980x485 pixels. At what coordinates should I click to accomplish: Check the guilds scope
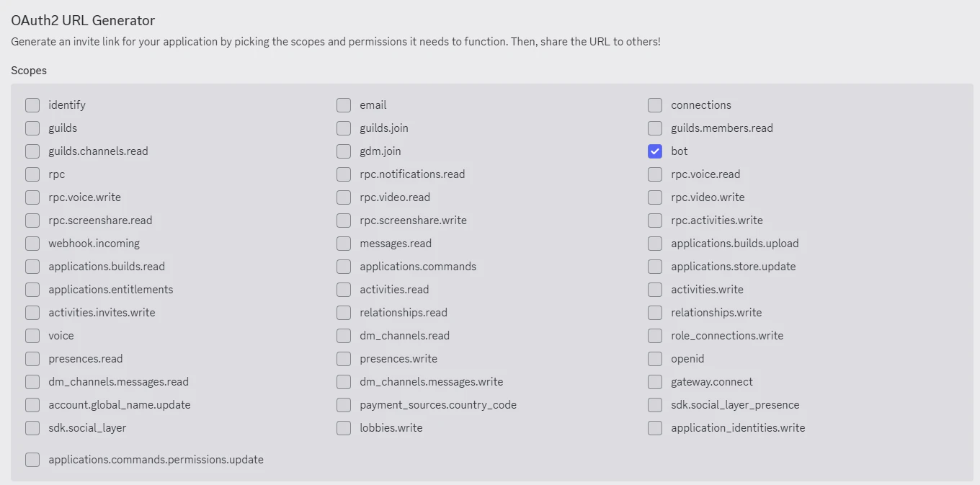pos(32,128)
